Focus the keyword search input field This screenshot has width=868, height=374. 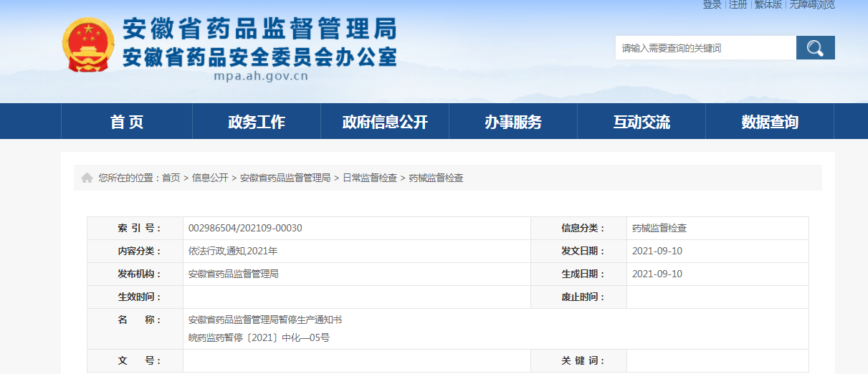pyautogui.click(x=706, y=48)
